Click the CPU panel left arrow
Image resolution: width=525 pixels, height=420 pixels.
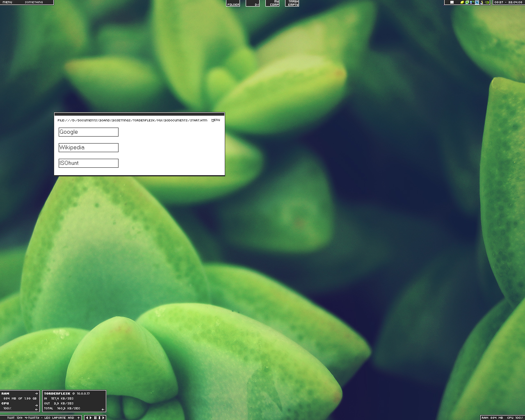point(37,409)
